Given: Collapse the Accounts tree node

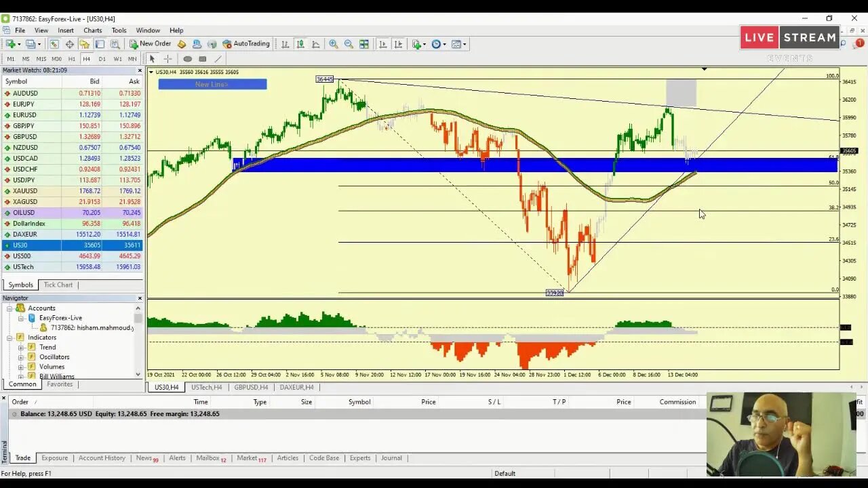Looking at the screenshot, I should tap(10, 308).
